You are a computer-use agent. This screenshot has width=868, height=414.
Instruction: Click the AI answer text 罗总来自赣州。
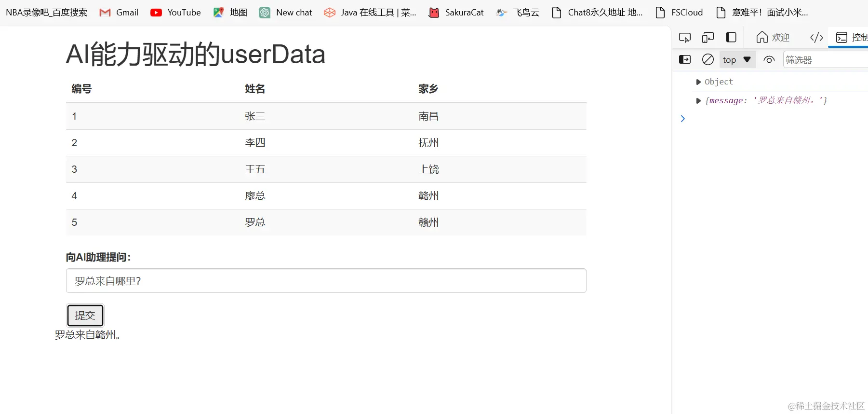(88, 335)
